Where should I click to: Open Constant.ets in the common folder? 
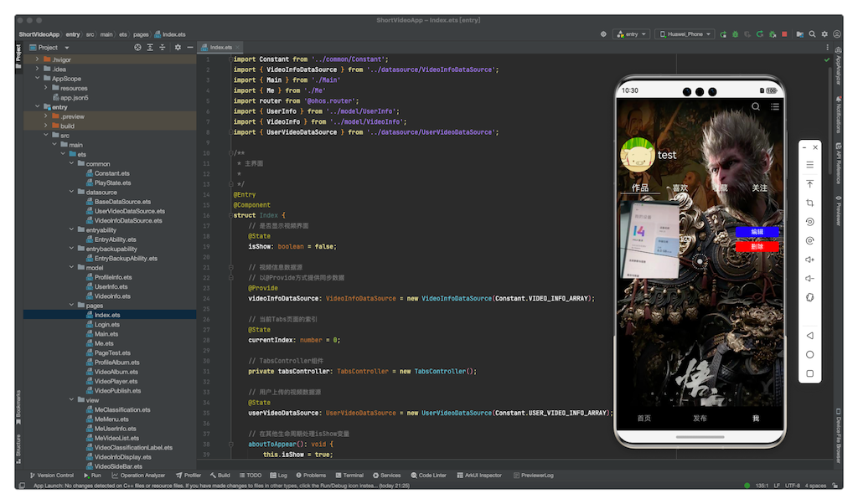pos(111,173)
